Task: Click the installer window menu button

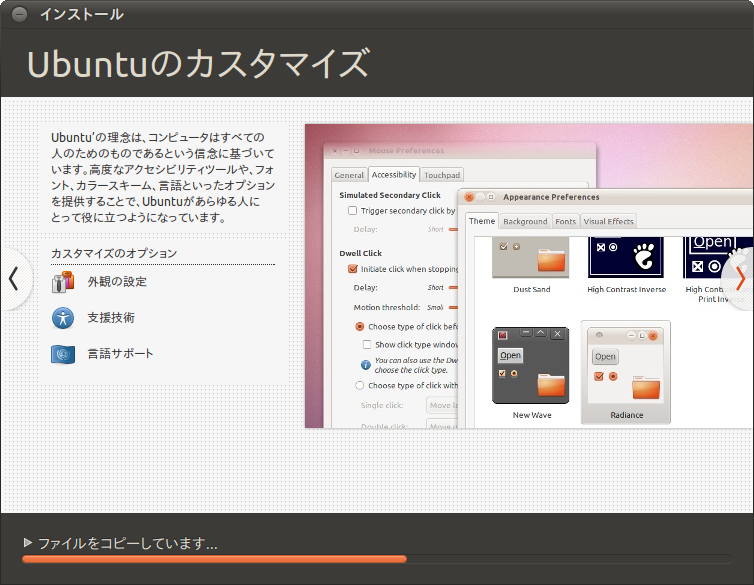Action: [x=19, y=14]
